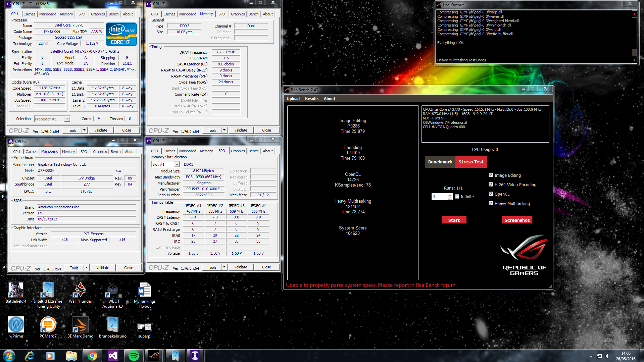Select Graphics tab in SPD window

[x=238, y=151]
